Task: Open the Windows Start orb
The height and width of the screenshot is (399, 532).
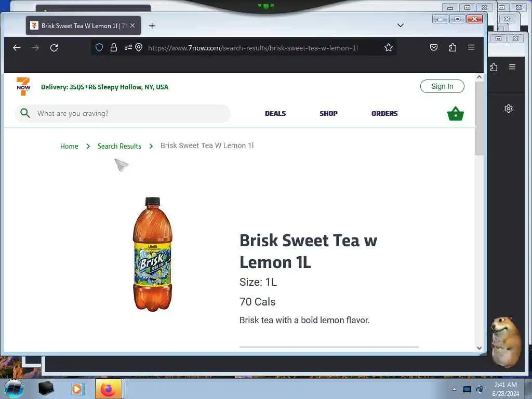Action: coord(14,389)
